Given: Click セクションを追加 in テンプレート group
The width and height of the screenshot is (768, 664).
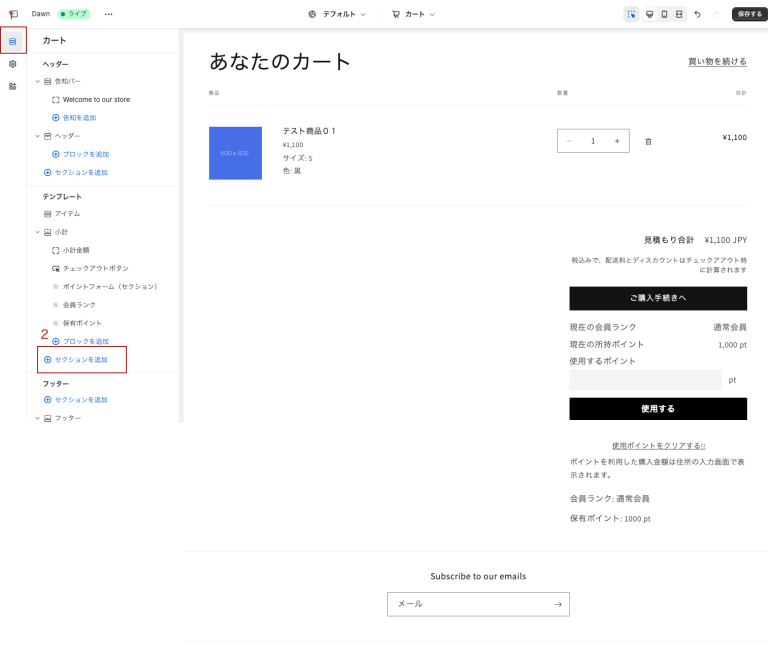Looking at the screenshot, I should [x=75, y=359].
